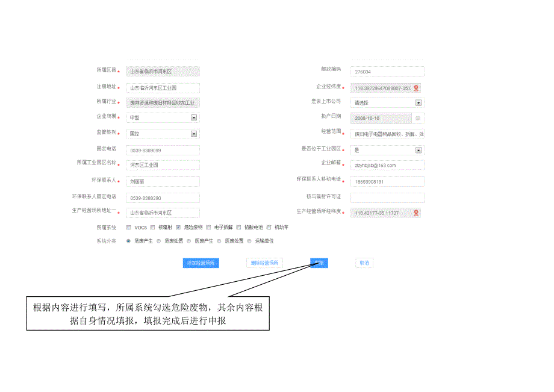Click the 环保联系人固定电话 input field
554x392 pixels.
pyautogui.click(x=163, y=198)
